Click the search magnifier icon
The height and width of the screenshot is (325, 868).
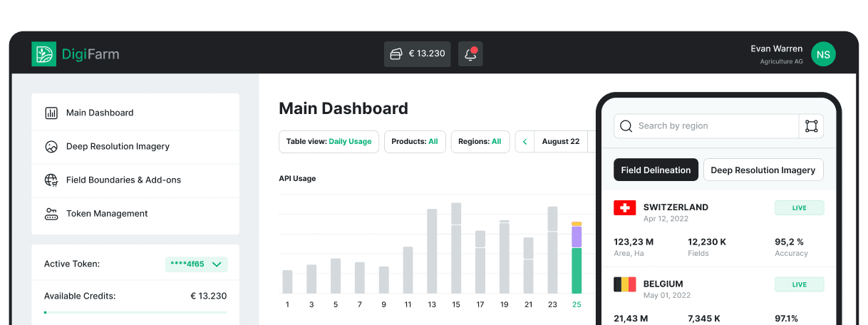626,126
